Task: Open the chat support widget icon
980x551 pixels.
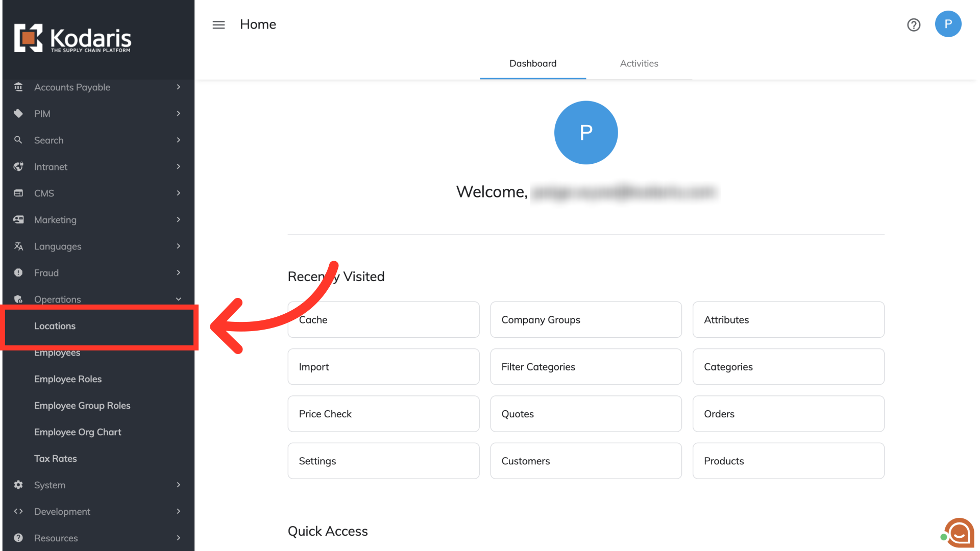Action: (x=959, y=533)
